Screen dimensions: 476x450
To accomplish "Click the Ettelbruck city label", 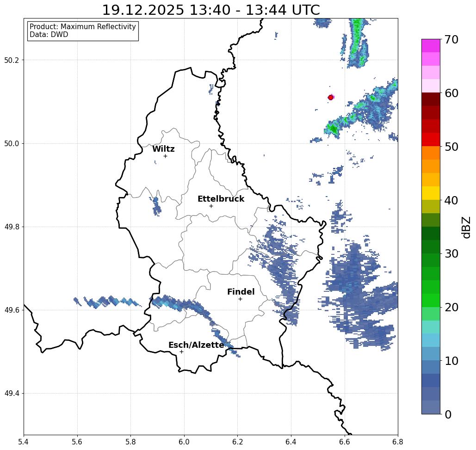I will [221, 199].
